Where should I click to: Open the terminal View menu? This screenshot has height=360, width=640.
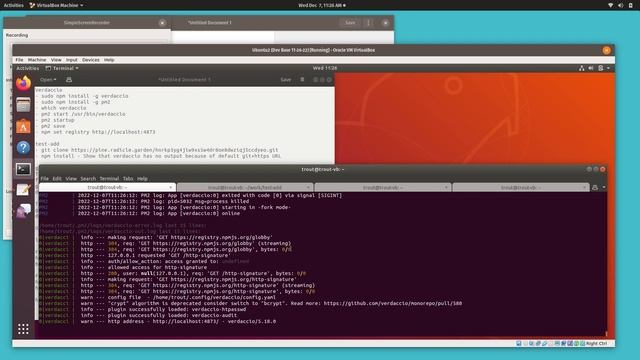point(71,179)
